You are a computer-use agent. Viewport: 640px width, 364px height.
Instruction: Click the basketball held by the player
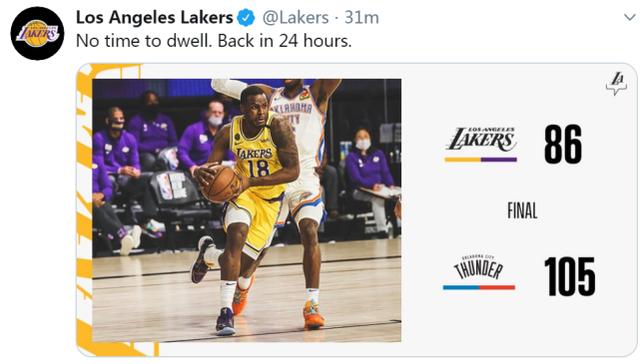pos(221,184)
